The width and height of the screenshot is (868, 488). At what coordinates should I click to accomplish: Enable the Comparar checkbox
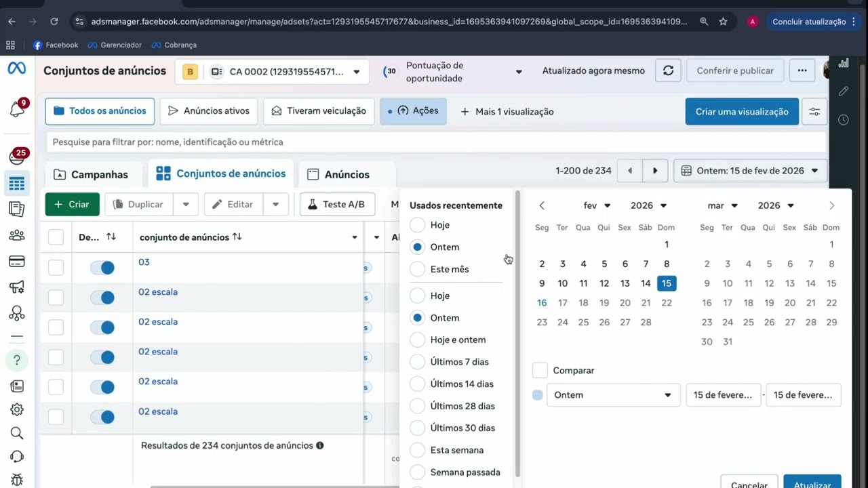[540, 370]
